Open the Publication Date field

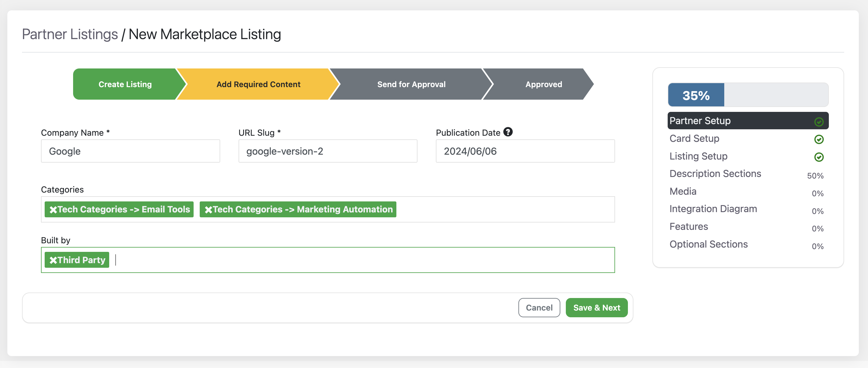[525, 151]
